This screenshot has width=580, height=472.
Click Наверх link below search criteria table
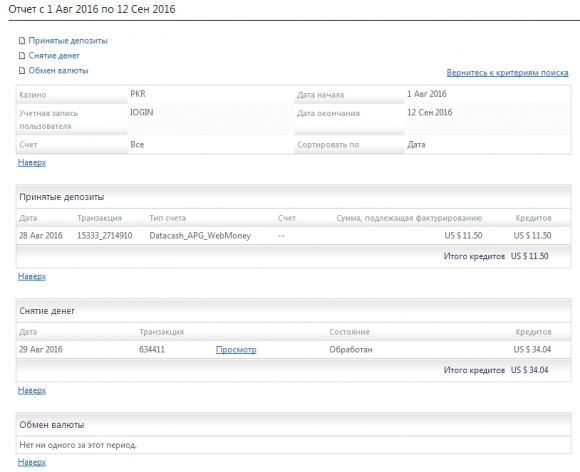click(32, 162)
